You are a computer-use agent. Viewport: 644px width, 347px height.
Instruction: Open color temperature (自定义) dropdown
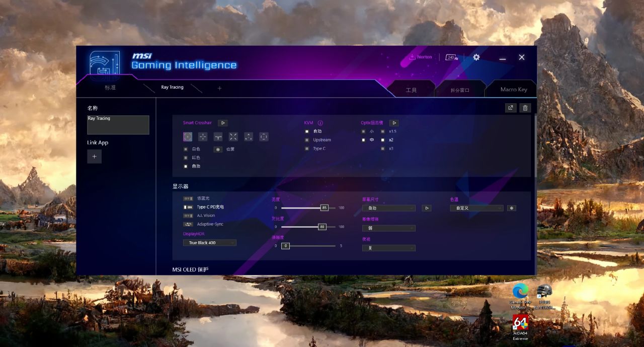pos(476,208)
